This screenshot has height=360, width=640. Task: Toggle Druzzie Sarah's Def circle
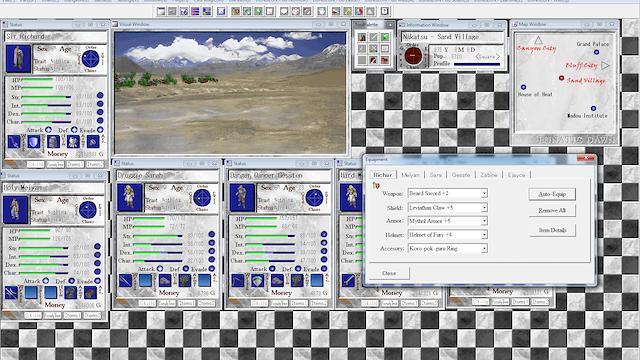point(186,269)
